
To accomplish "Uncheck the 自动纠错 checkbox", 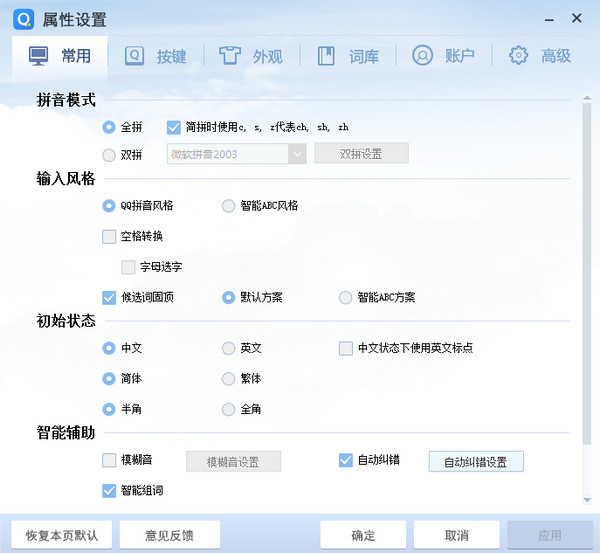I will [346, 461].
